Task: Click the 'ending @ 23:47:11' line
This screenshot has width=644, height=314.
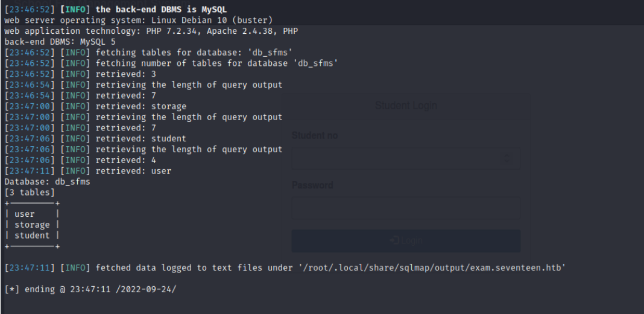Action: click(x=90, y=289)
